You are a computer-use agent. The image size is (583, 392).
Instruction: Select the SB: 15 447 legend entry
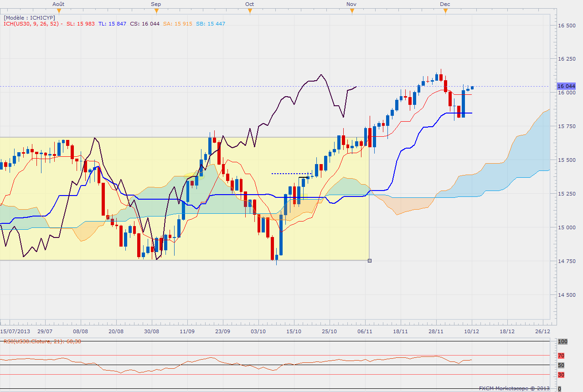211,24
